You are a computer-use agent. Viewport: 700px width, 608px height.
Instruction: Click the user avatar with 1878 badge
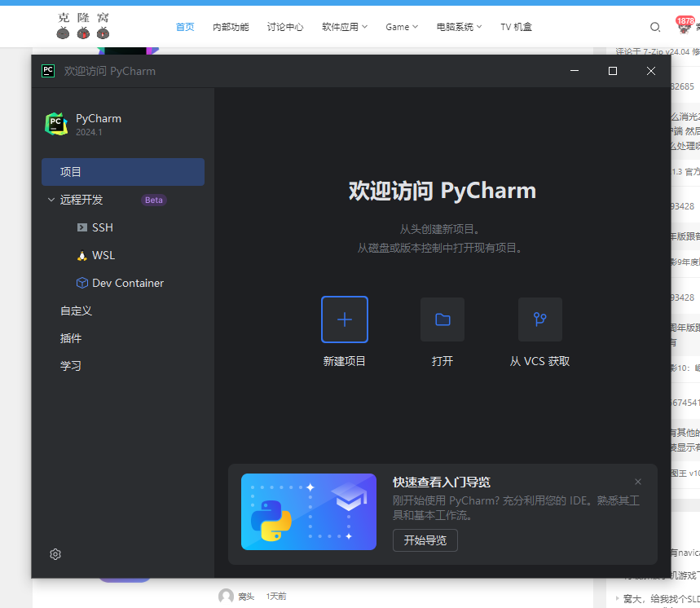(x=684, y=26)
